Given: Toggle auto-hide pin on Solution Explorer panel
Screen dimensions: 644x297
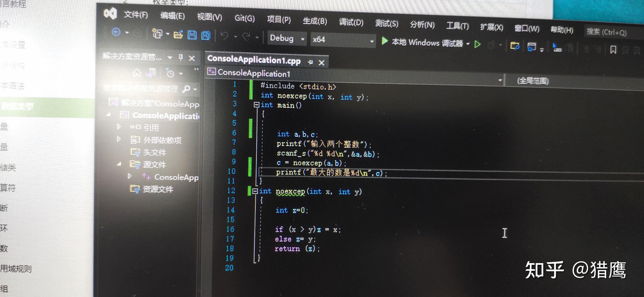Looking at the screenshot, I should (x=181, y=58).
